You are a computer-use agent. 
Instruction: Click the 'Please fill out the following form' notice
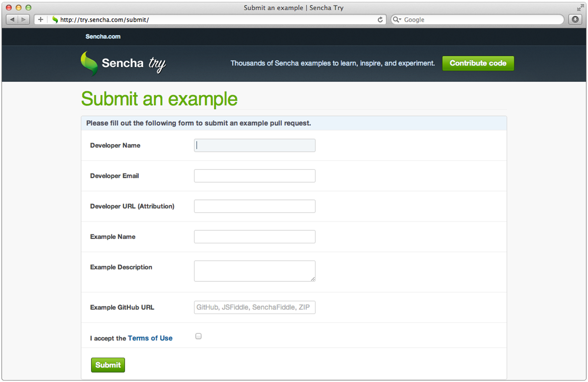[x=199, y=123]
